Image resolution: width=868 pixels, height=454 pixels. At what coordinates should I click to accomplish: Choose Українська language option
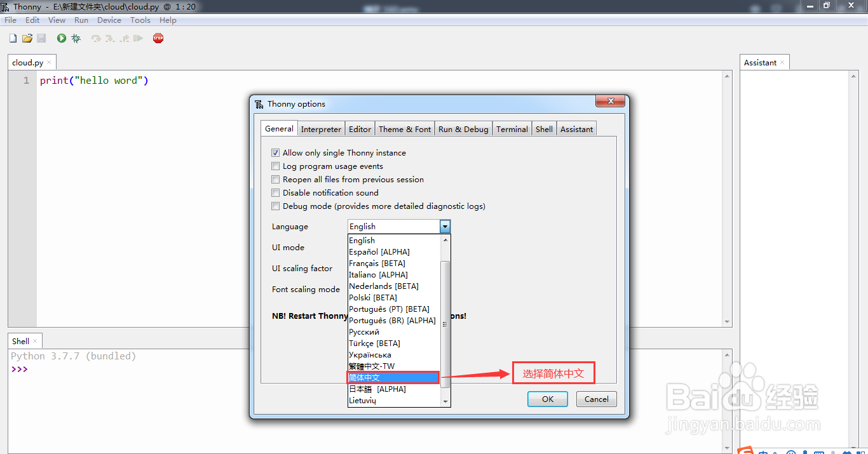click(394, 355)
